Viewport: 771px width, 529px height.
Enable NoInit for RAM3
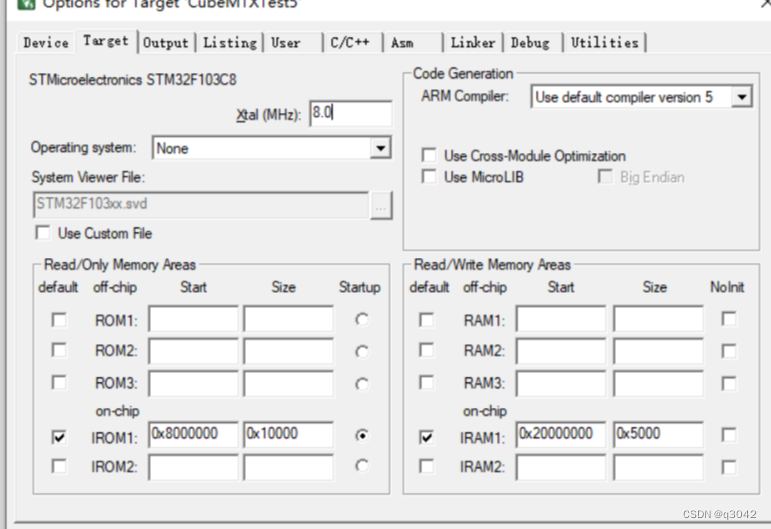[x=729, y=383]
